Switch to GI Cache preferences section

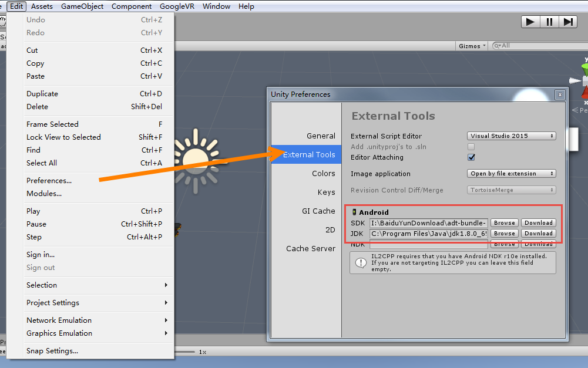coord(306,211)
